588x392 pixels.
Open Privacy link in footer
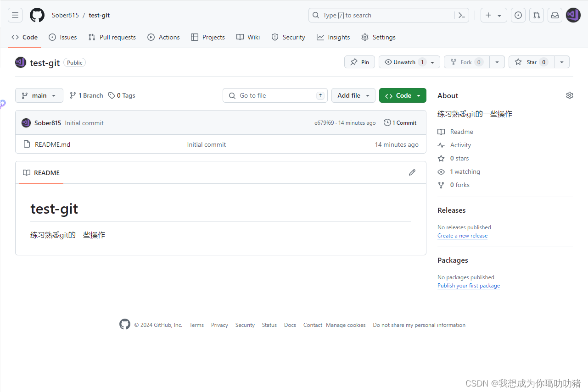[x=219, y=325]
